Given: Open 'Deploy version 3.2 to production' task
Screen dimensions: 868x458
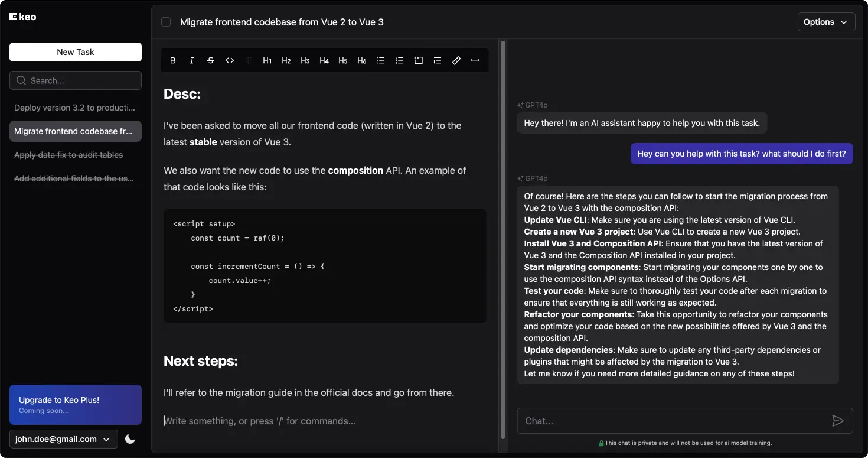Looking at the screenshot, I should coord(76,108).
